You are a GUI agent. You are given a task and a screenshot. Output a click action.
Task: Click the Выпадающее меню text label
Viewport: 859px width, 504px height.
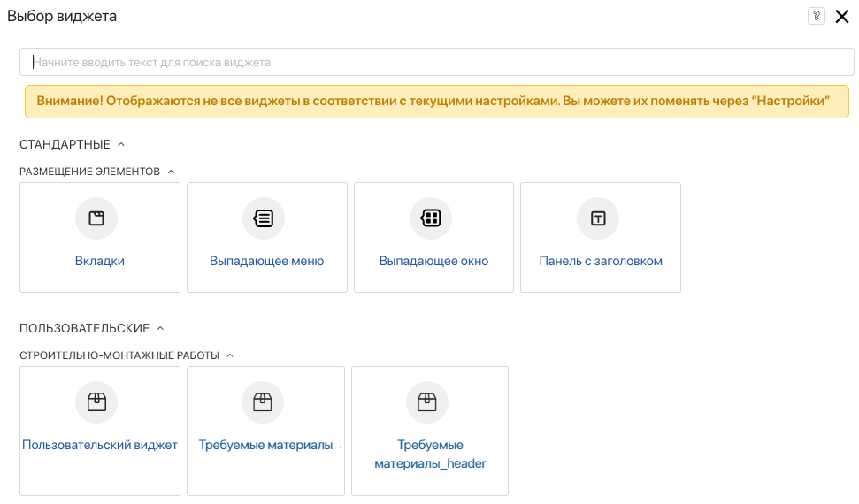266,261
